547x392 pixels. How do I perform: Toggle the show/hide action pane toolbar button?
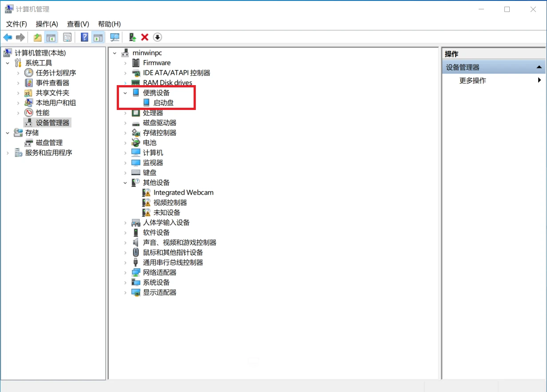98,37
